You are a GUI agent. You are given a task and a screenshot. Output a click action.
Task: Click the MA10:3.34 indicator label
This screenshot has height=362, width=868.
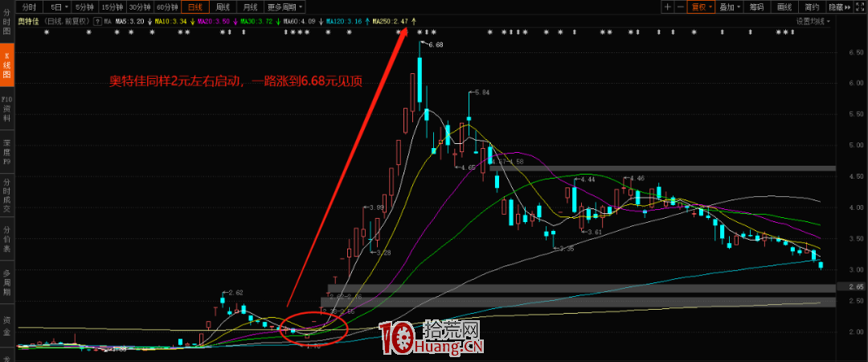(171, 22)
